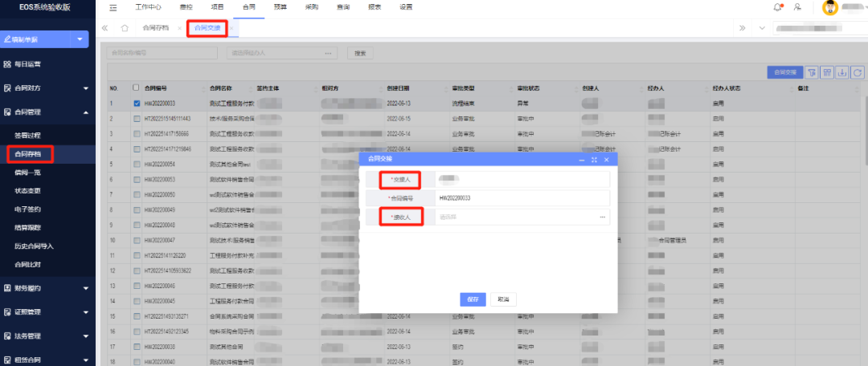Image resolution: width=868 pixels, height=366 pixels.
Task: Expand the 租赁合同 sidebar section
Action: pyautogui.click(x=86, y=360)
